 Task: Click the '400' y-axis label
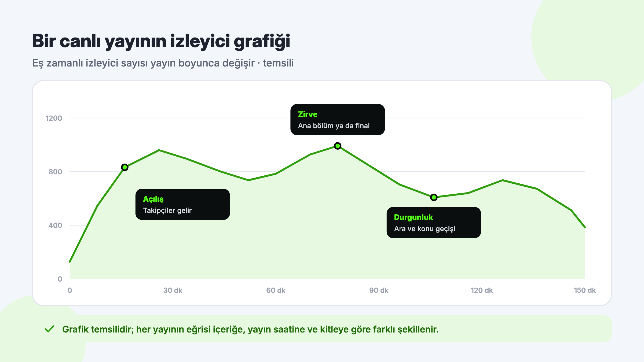tap(55, 225)
